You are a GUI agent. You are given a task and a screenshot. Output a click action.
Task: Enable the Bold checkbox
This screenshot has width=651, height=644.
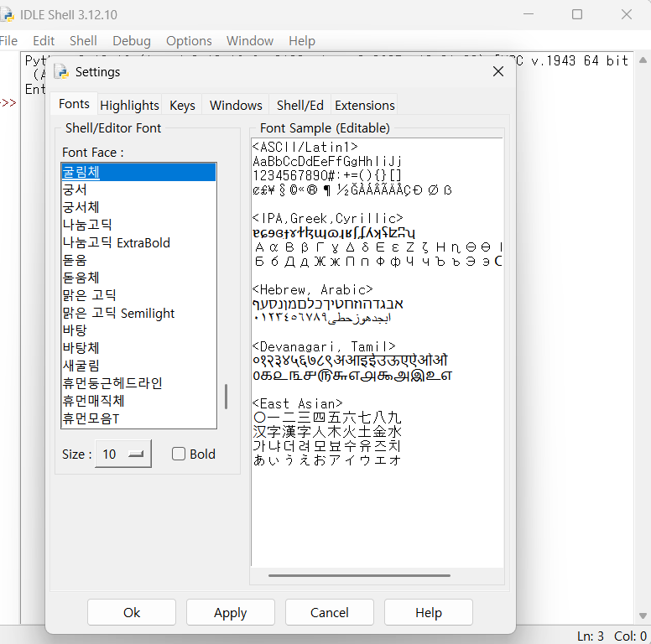pyautogui.click(x=179, y=454)
